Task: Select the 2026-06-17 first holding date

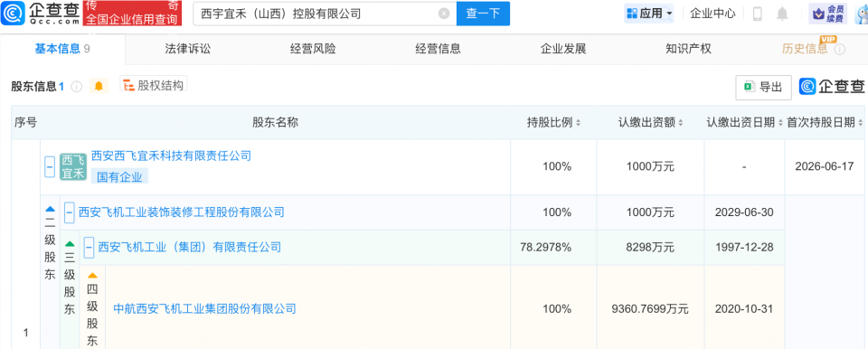Action: click(x=825, y=166)
